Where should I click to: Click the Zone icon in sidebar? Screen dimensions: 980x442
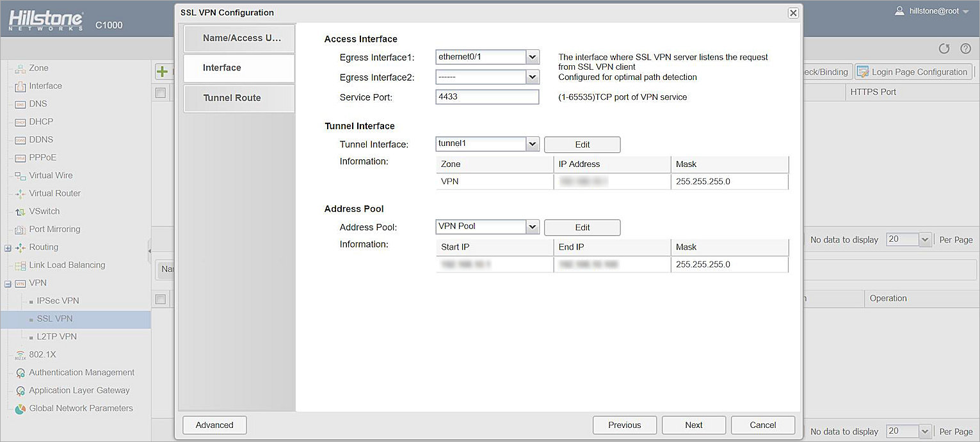(x=20, y=68)
